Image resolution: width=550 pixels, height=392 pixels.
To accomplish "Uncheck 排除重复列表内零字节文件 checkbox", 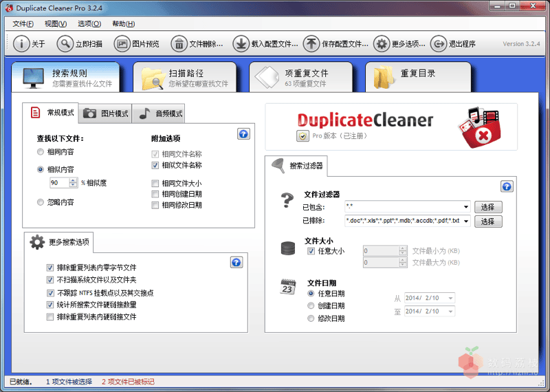I will point(50,268).
